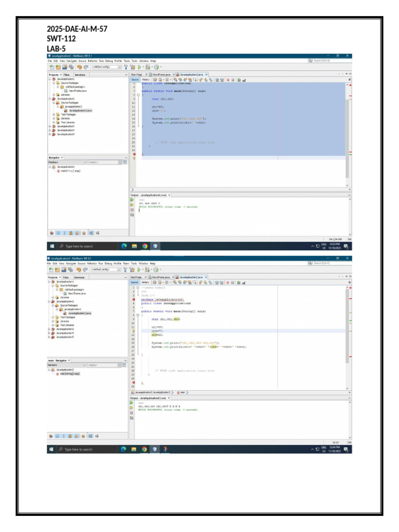Viewport: 399px width, 532px height.
Task: Run project with green arrow in first screenshot
Action: pyautogui.click(x=139, y=67)
